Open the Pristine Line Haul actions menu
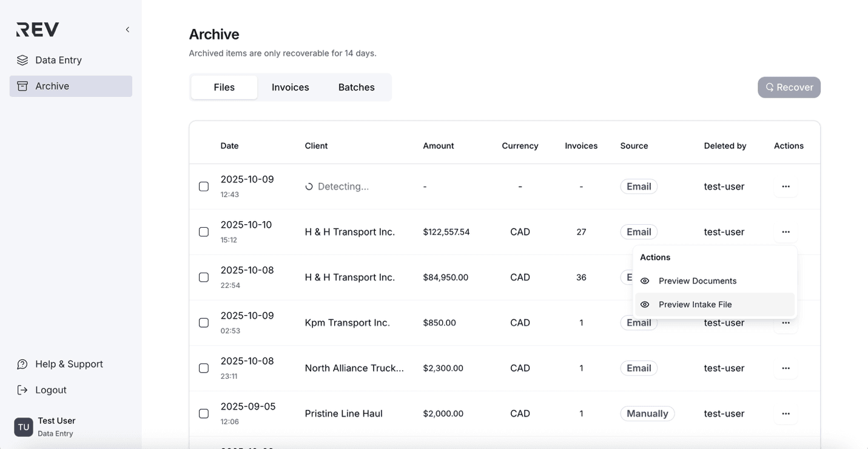The width and height of the screenshot is (868, 449). [786, 413]
